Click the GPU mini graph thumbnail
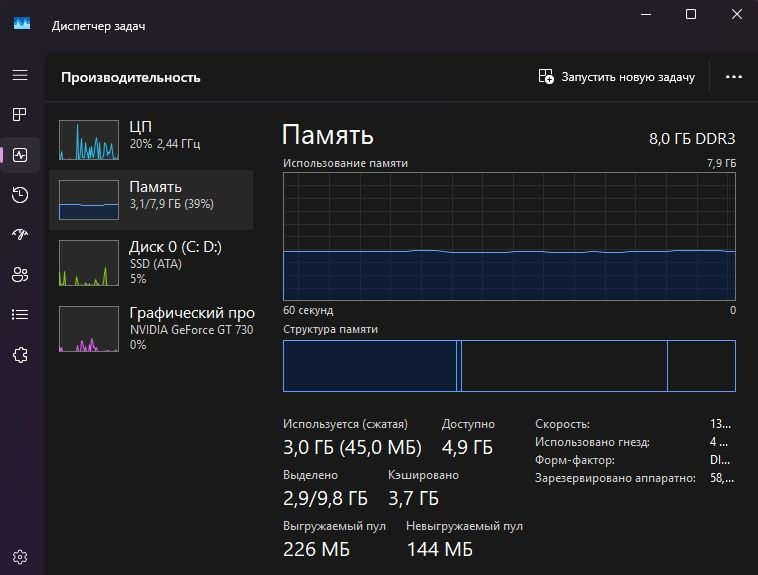Viewport: 758px width, 575px height. pos(89,328)
